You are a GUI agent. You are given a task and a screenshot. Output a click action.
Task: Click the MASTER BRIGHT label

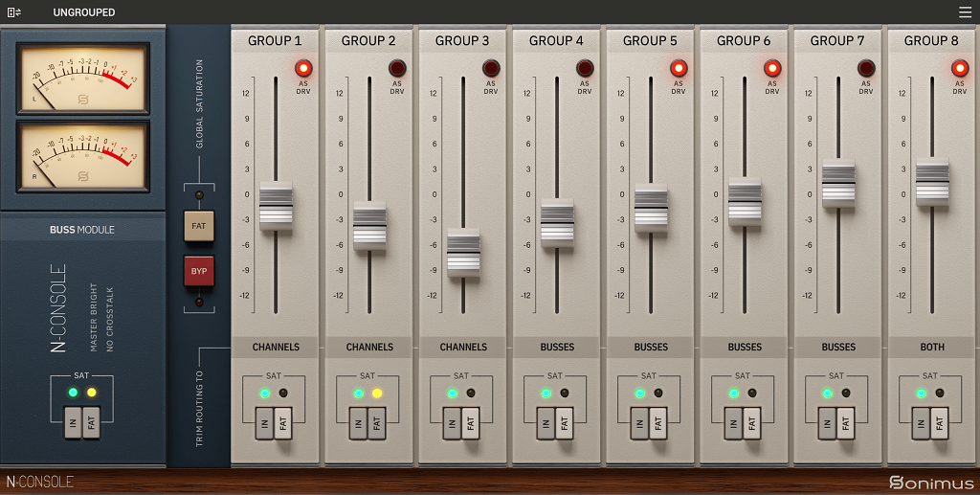pos(94,318)
